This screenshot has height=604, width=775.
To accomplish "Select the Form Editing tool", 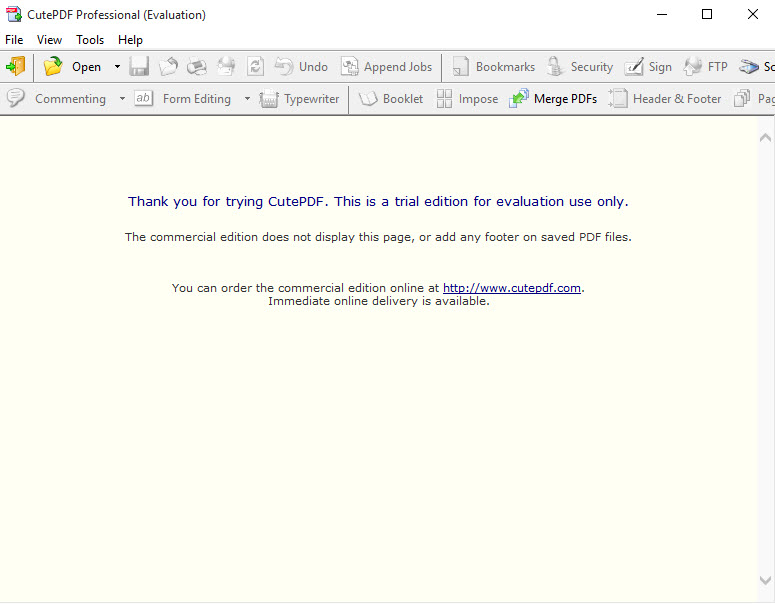I will point(182,99).
